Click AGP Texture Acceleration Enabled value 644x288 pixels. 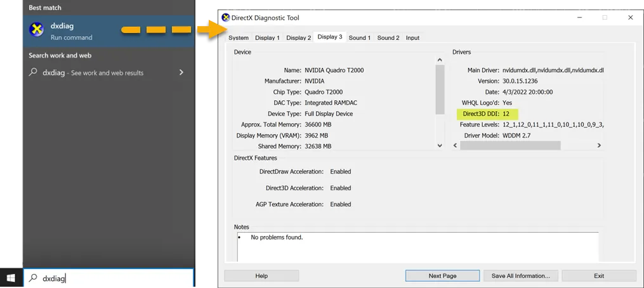click(341, 204)
